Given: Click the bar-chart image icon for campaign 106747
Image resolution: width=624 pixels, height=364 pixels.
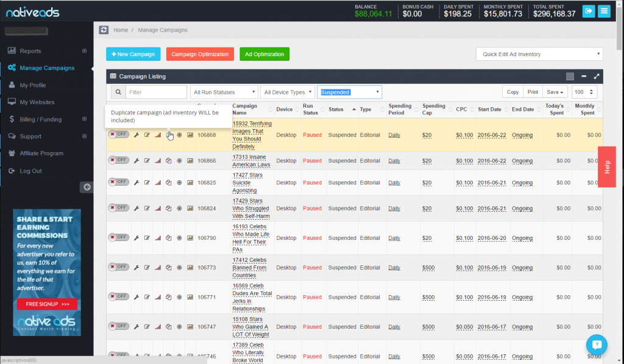Looking at the screenshot, I should [190, 327].
